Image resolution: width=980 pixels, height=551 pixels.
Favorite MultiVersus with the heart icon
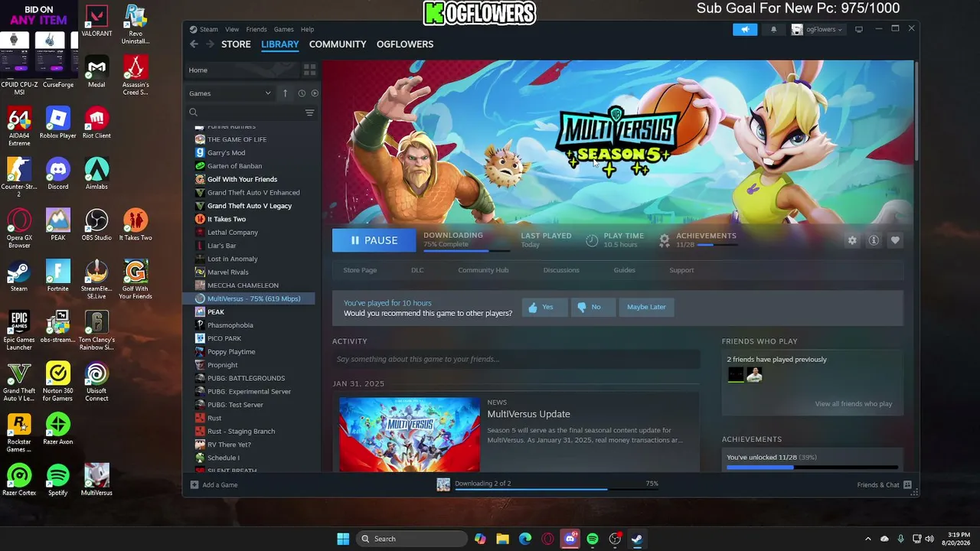pyautogui.click(x=895, y=240)
